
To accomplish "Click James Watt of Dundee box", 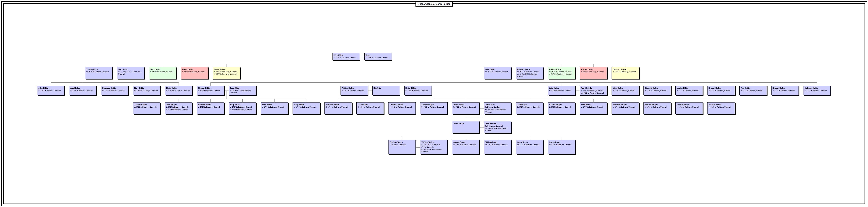I will pyautogui.click(x=498, y=108).
